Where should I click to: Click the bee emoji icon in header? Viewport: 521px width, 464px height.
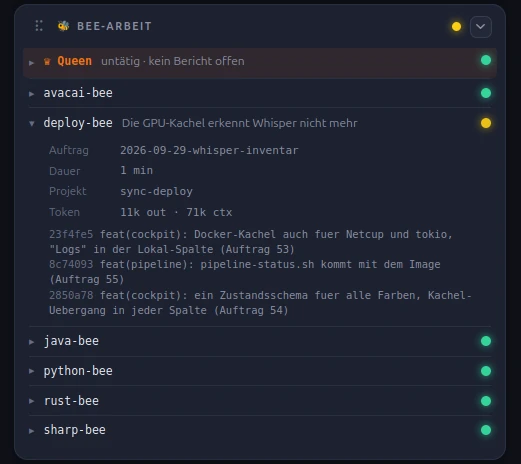pos(63,26)
